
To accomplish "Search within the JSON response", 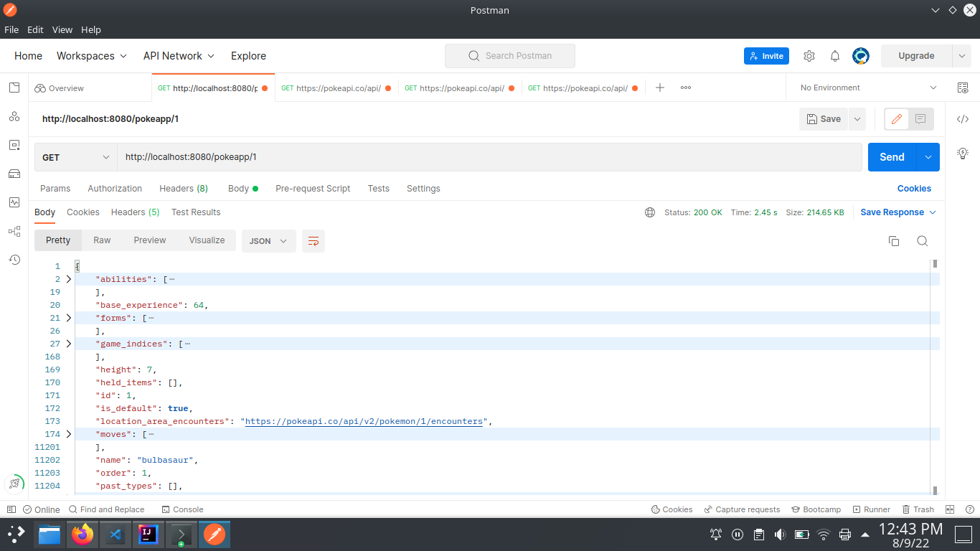I will 923,241.
